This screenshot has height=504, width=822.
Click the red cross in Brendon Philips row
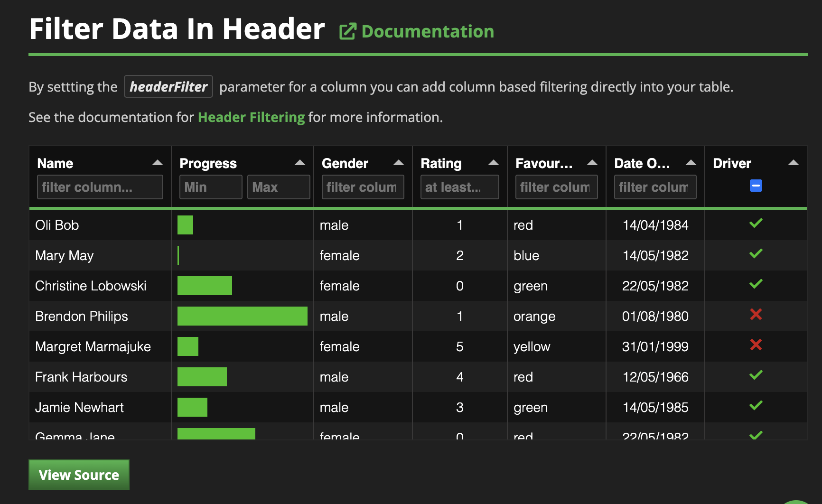point(756,314)
